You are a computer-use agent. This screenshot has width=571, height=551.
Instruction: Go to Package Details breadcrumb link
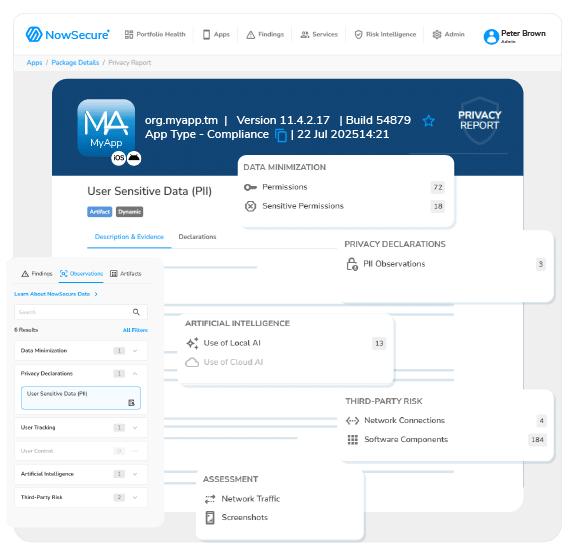click(x=75, y=63)
